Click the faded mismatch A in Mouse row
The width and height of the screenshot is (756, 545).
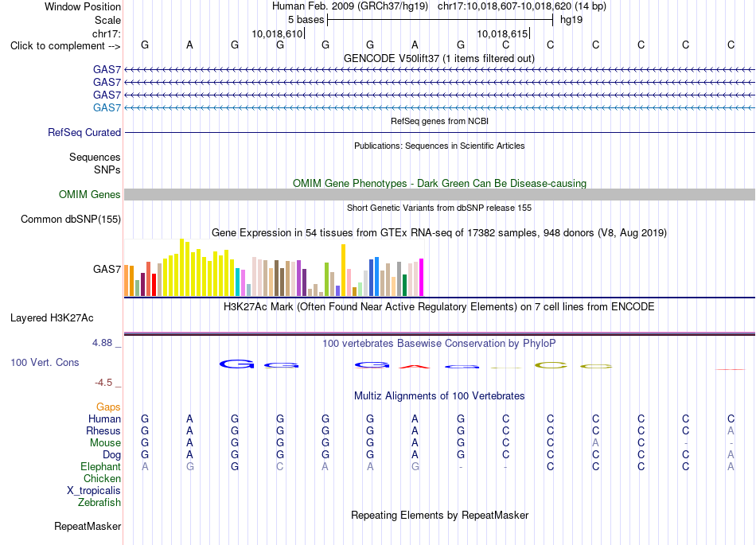[595, 443]
